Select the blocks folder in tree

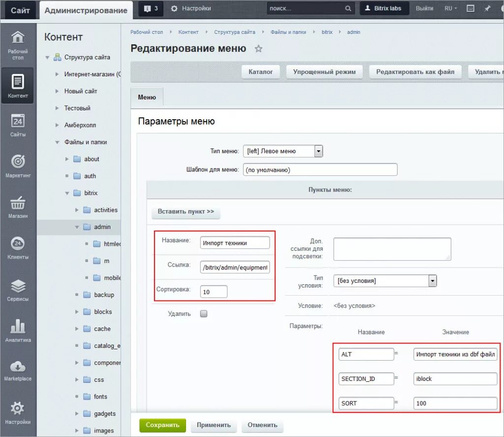click(103, 312)
